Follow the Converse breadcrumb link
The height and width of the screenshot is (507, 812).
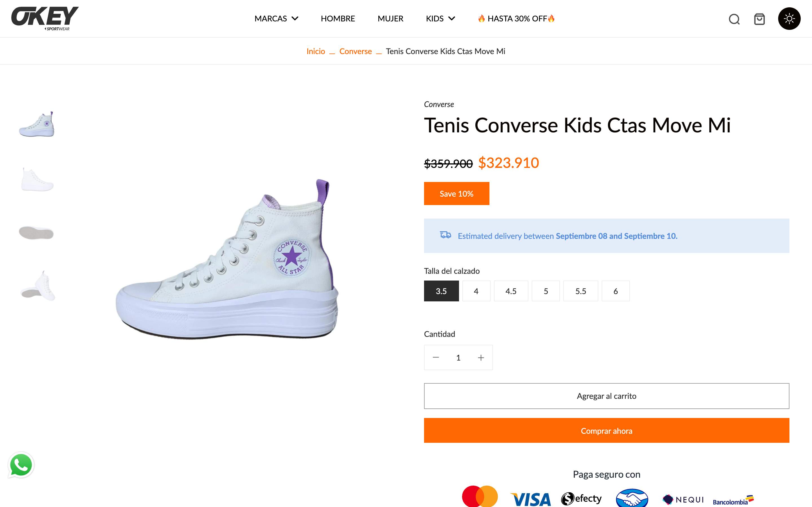pos(355,51)
